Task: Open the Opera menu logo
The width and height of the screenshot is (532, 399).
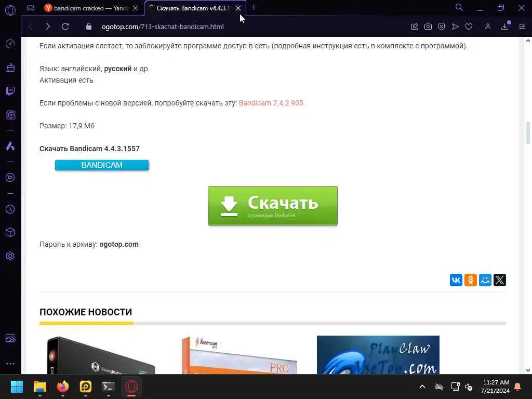Action: pyautogui.click(x=10, y=10)
